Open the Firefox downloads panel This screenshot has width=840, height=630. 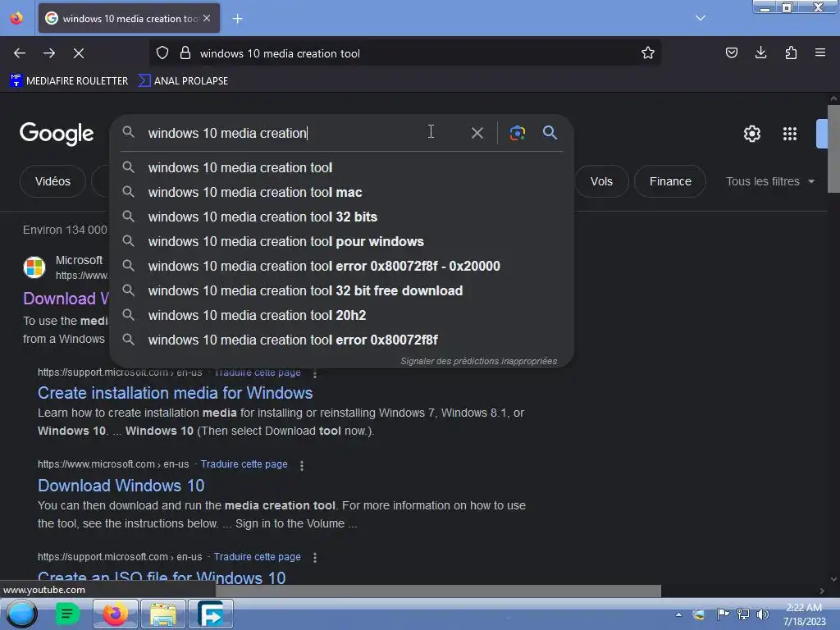(x=760, y=52)
